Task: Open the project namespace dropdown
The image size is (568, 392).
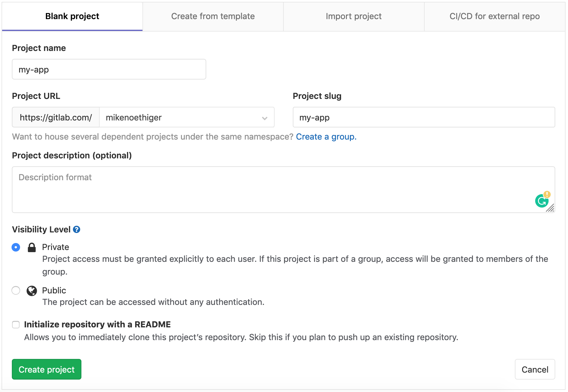Action: [x=186, y=117]
